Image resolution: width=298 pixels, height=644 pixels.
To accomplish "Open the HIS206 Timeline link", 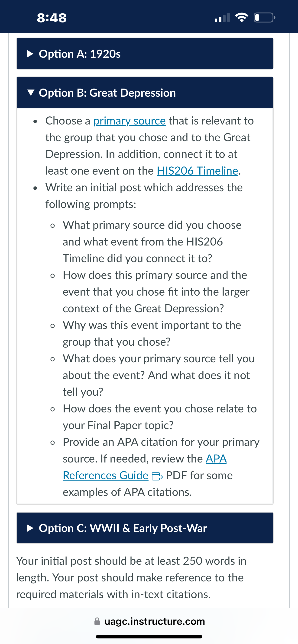I will click(x=198, y=171).
